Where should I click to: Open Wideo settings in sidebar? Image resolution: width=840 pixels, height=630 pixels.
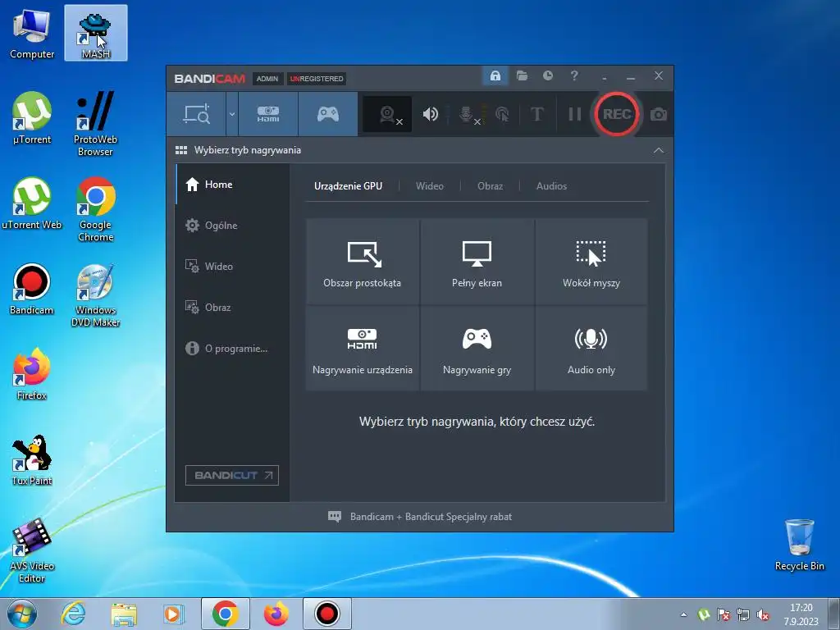click(232, 267)
